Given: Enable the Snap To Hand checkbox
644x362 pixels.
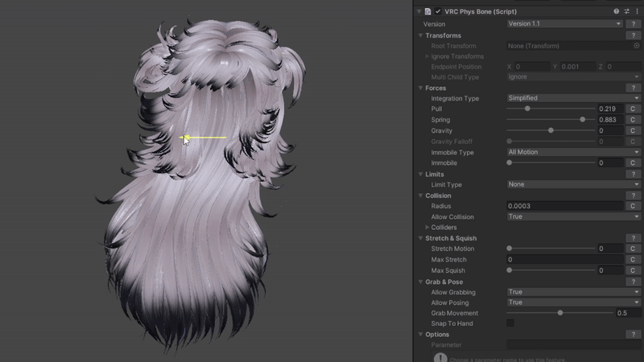Looking at the screenshot, I should (510, 323).
